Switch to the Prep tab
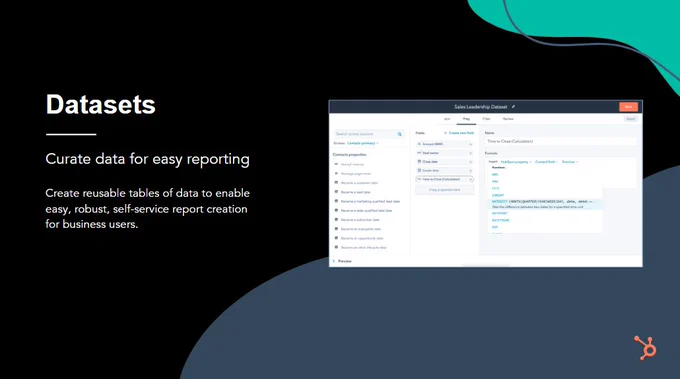The width and height of the screenshot is (680, 379). [466, 119]
